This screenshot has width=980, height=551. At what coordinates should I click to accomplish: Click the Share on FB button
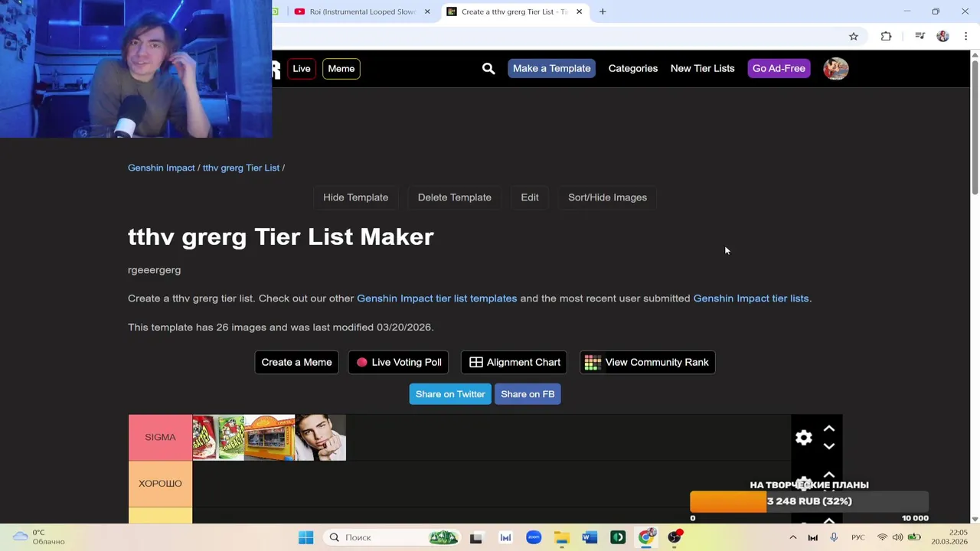528,394
